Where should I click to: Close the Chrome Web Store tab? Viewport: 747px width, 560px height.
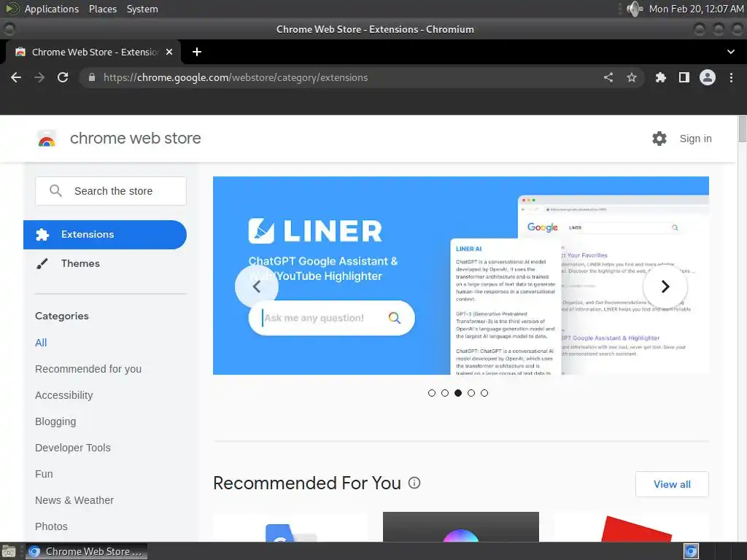(x=169, y=52)
